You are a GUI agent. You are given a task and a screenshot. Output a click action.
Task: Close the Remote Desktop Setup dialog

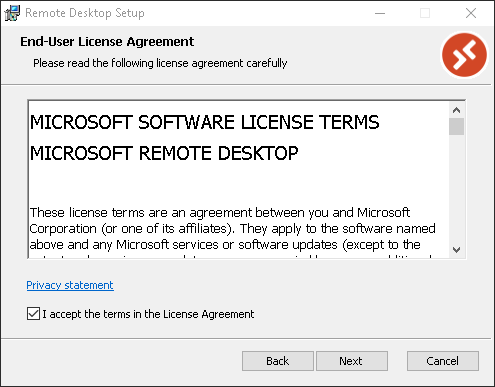point(471,13)
